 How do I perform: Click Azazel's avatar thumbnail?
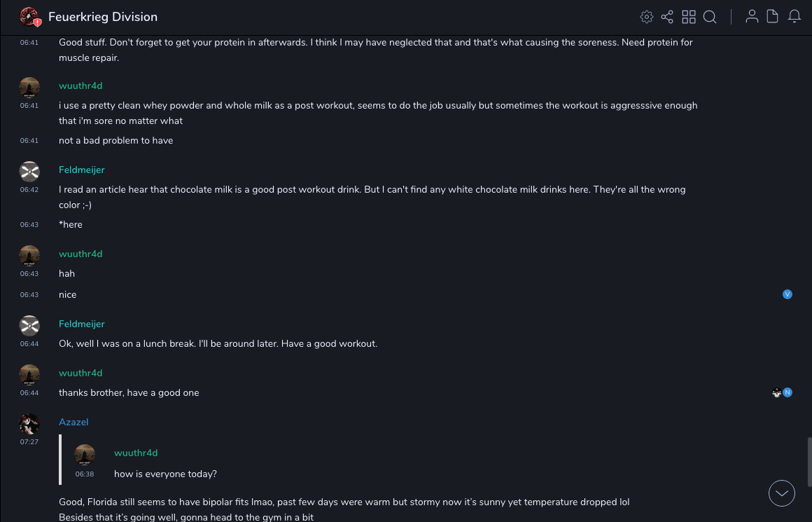click(29, 424)
